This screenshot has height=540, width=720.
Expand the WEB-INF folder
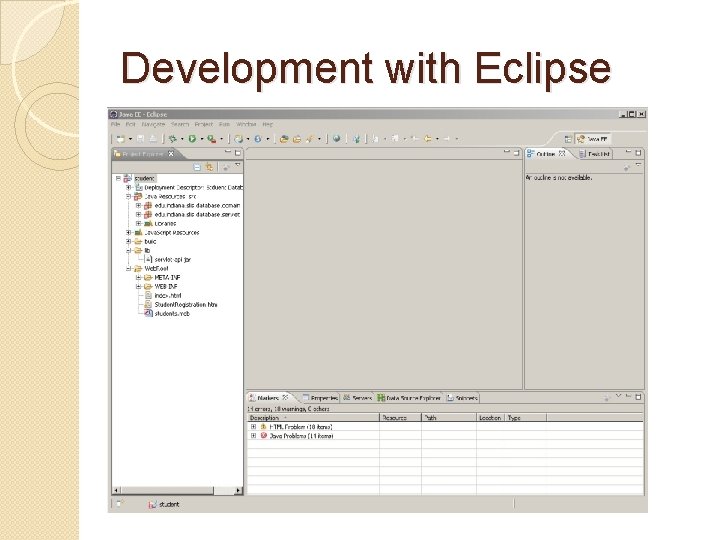coord(138,287)
